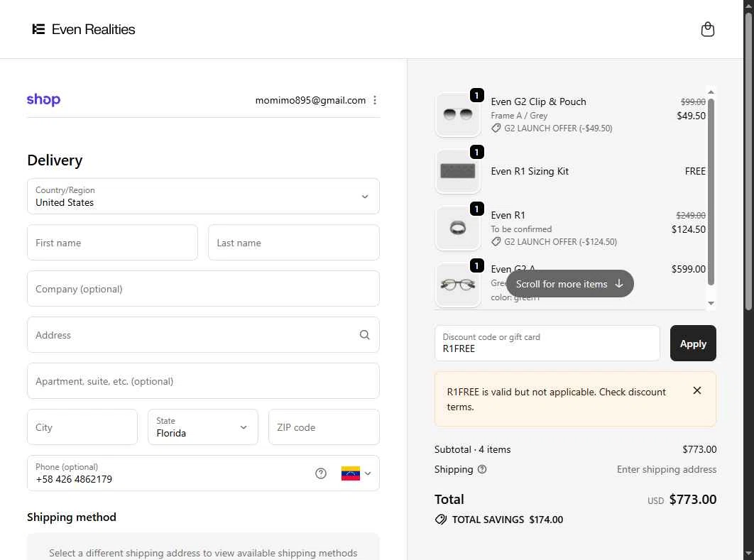Image resolution: width=754 pixels, height=560 pixels.
Task: Focus the First name field
Action: [x=112, y=242]
